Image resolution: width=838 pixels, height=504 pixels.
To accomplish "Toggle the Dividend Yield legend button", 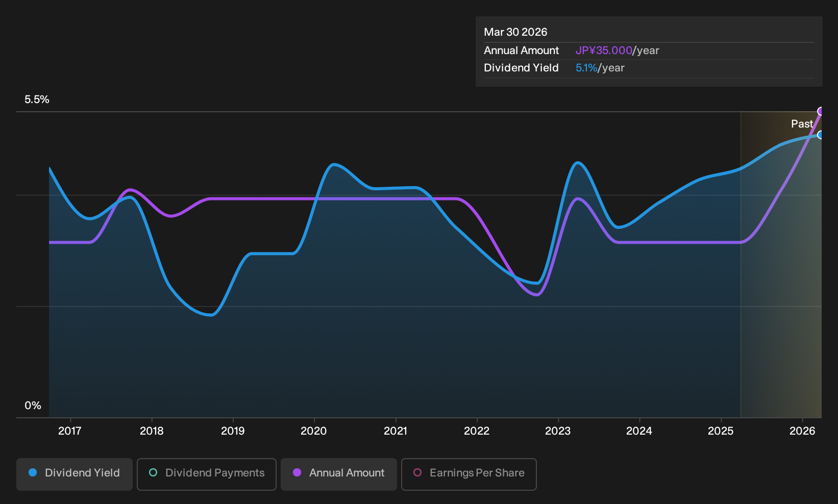I will [x=75, y=474].
